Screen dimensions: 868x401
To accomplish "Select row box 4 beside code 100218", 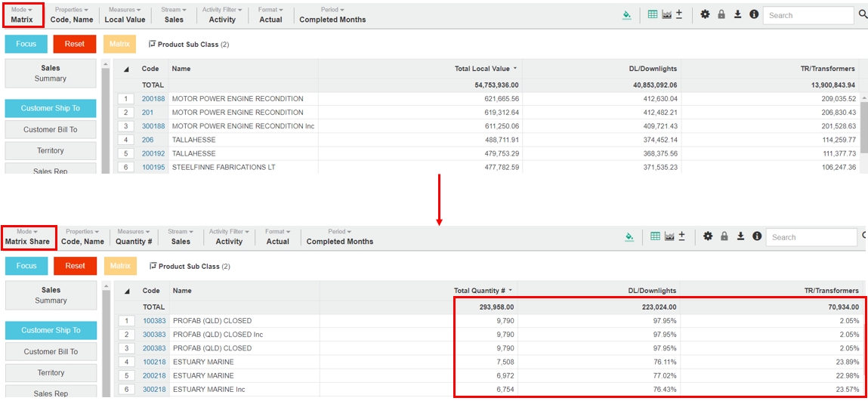I will tap(127, 362).
